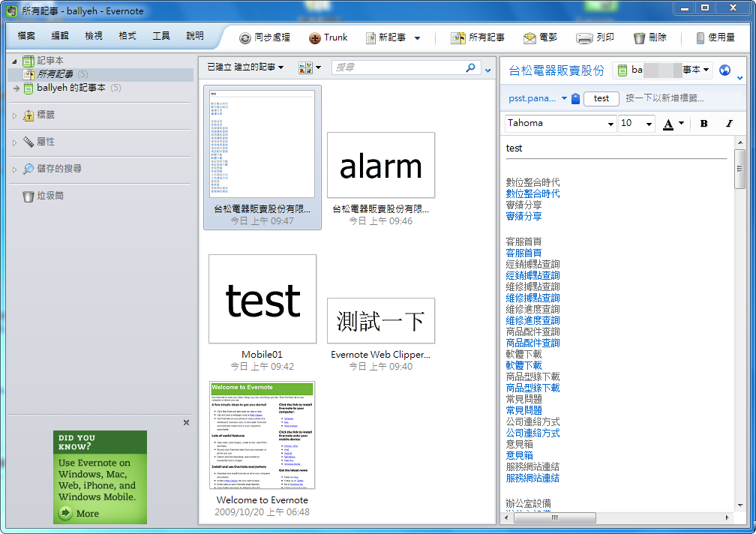The image size is (756, 534).
Task: Open the 說明 menu
Action: coord(195,36)
